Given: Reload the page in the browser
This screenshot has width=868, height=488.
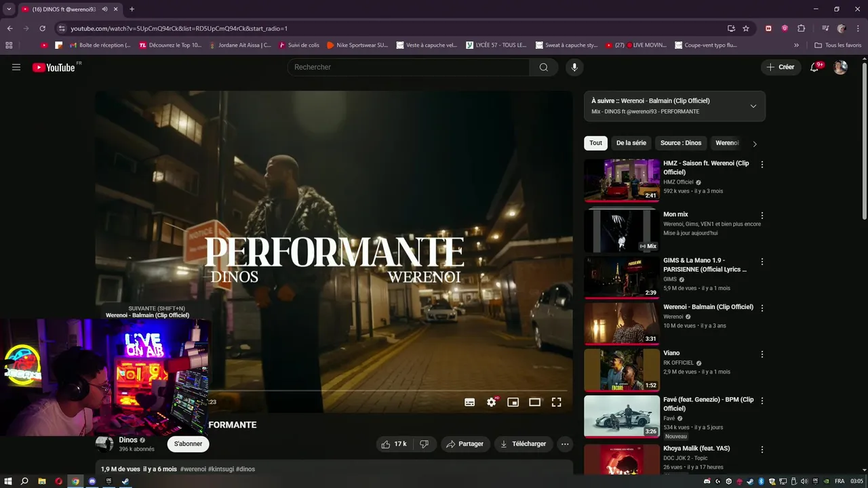Looking at the screenshot, I should 42,28.
